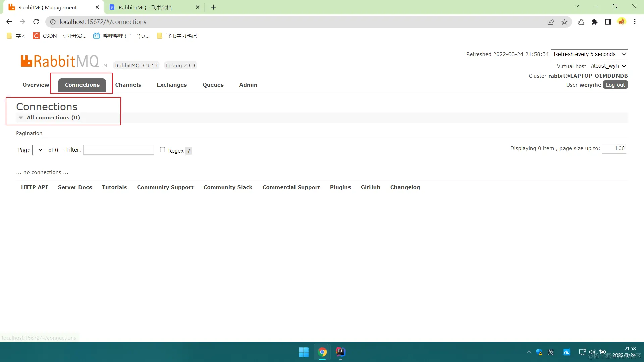Open the Virtual host dropdown

click(x=607, y=66)
